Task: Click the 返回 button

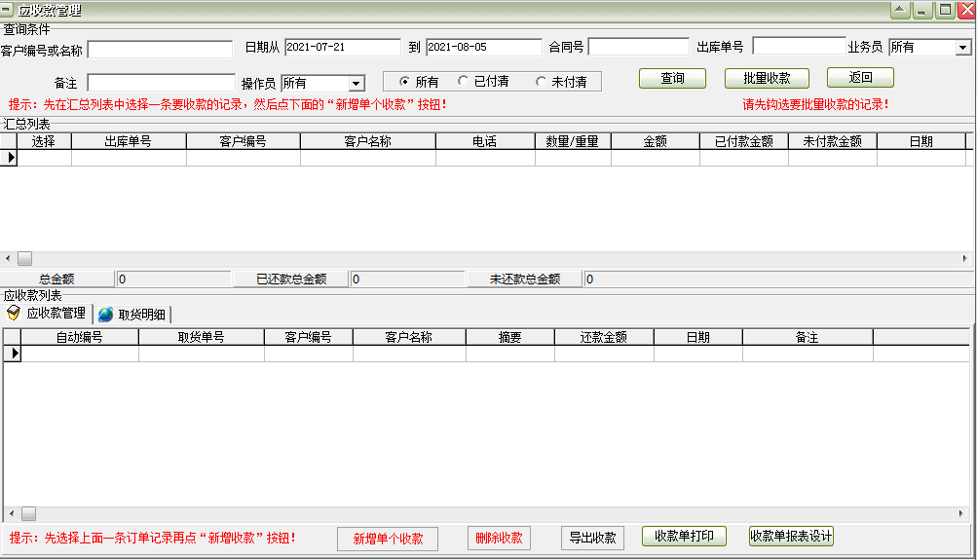Action: click(x=860, y=78)
